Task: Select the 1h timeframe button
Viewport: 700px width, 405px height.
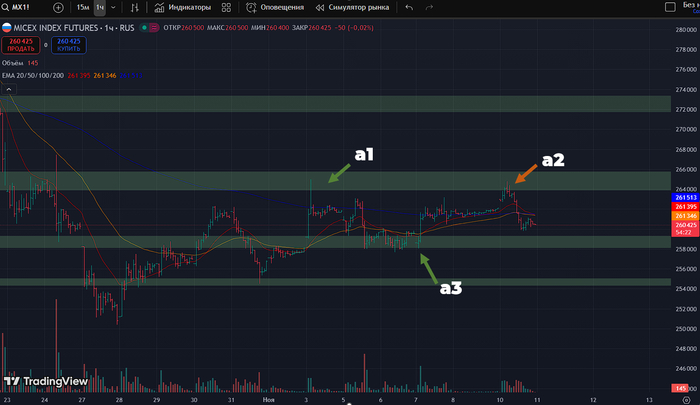Action: click(100, 7)
